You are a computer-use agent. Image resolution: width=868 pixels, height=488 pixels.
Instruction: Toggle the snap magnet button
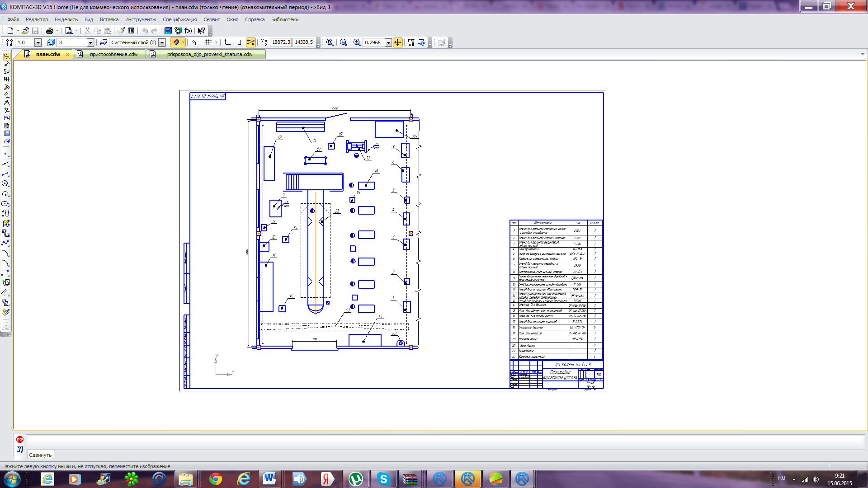[177, 42]
